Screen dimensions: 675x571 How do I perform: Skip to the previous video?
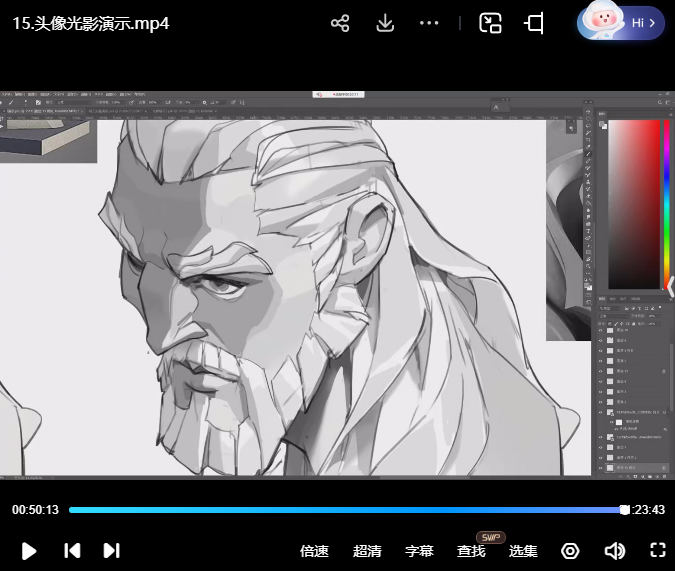coord(72,551)
